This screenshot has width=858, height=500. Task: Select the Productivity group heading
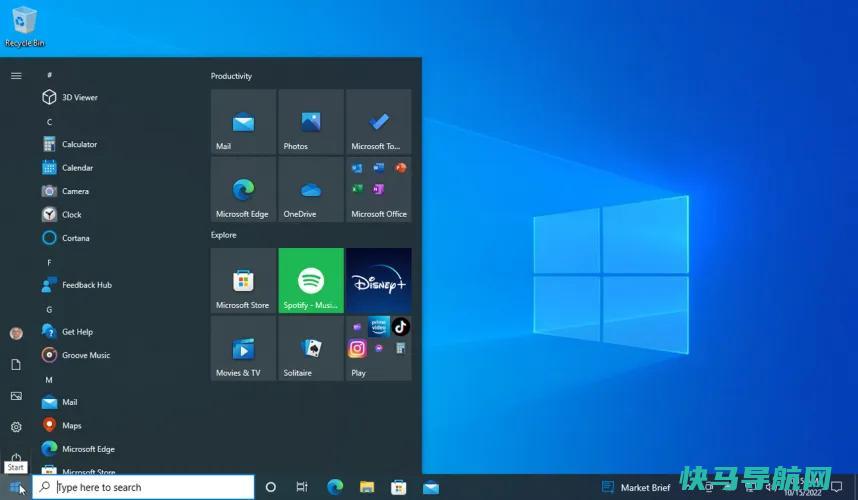[x=231, y=76]
